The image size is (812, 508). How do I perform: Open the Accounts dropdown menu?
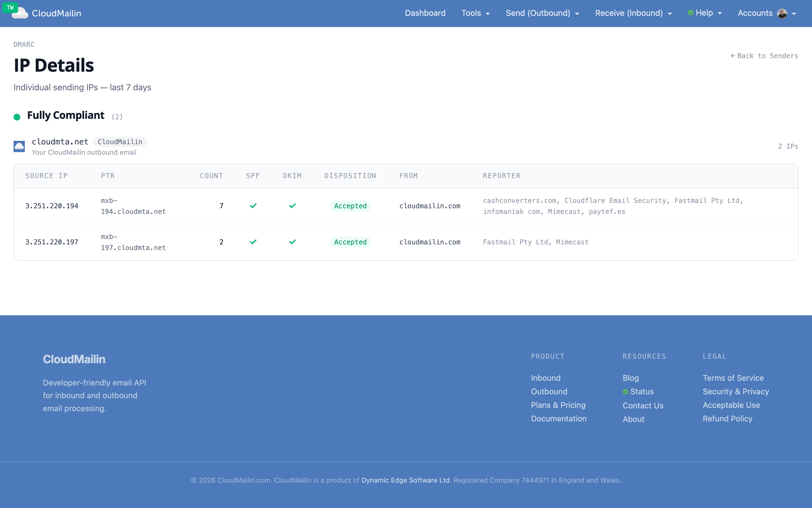coord(767,13)
